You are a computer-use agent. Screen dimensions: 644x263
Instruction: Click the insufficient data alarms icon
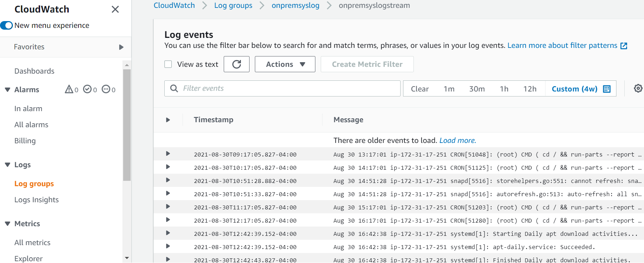coord(106,89)
